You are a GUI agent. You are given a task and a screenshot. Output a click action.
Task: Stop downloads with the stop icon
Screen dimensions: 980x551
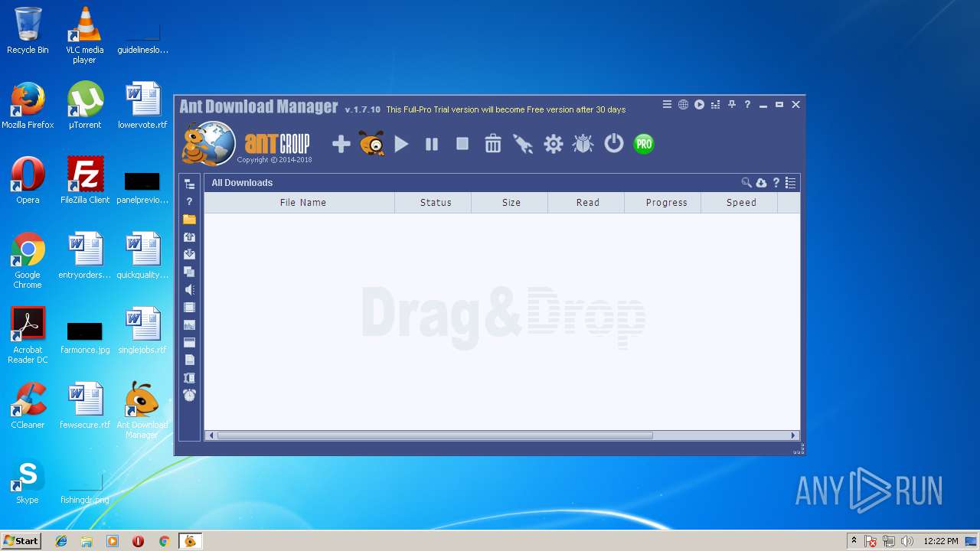(462, 143)
